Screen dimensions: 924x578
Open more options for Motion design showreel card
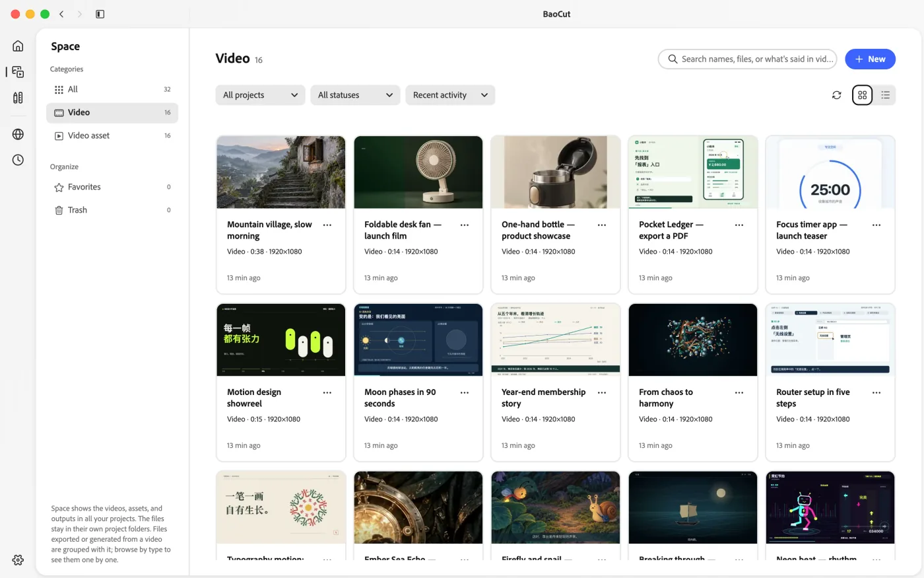(327, 393)
